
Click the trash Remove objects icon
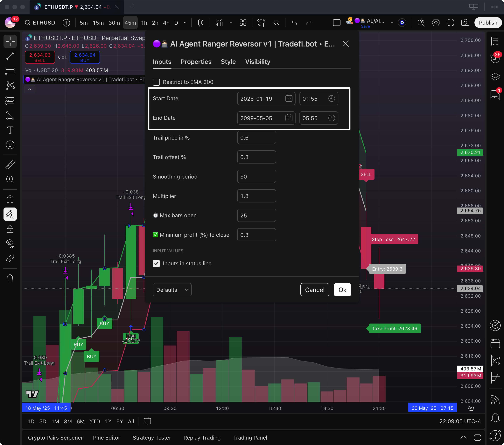10,278
